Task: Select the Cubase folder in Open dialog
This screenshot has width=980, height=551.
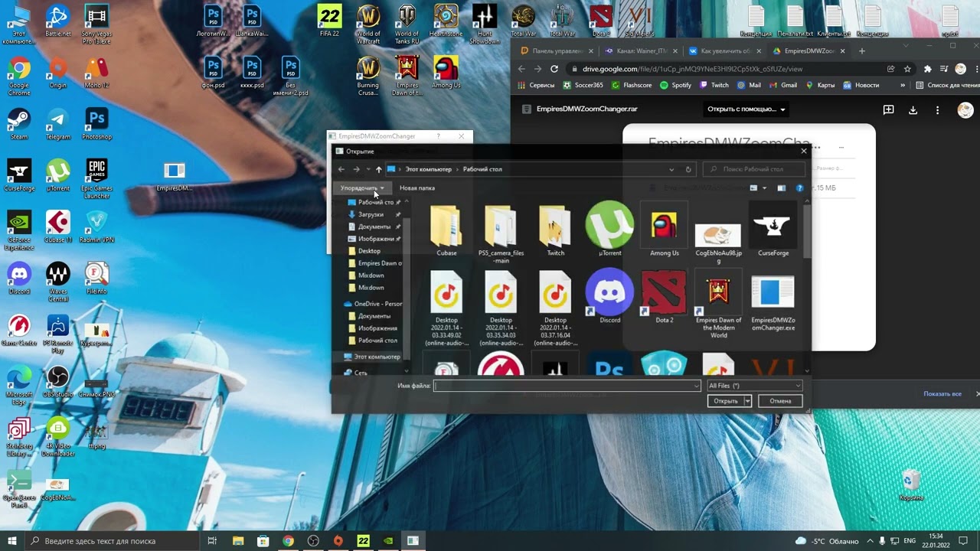Action: (446, 230)
